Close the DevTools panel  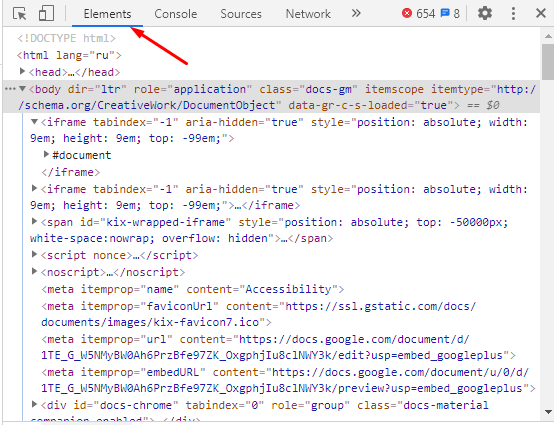pyautogui.click(x=541, y=13)
